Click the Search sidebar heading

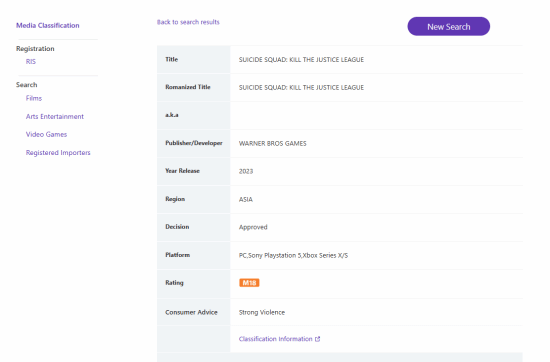point(27,85)
